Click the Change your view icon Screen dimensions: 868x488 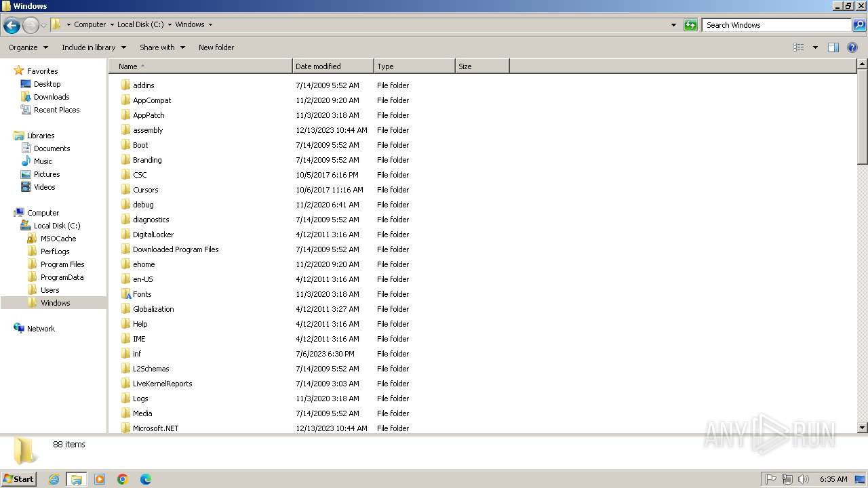799,47
